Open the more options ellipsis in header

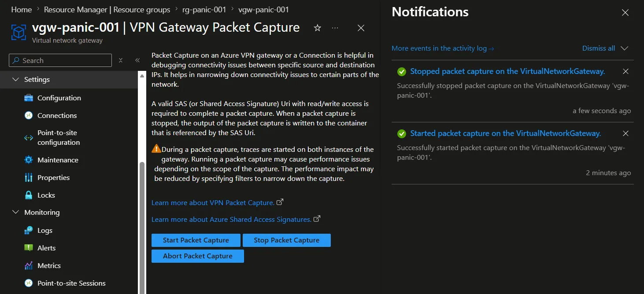335,28
